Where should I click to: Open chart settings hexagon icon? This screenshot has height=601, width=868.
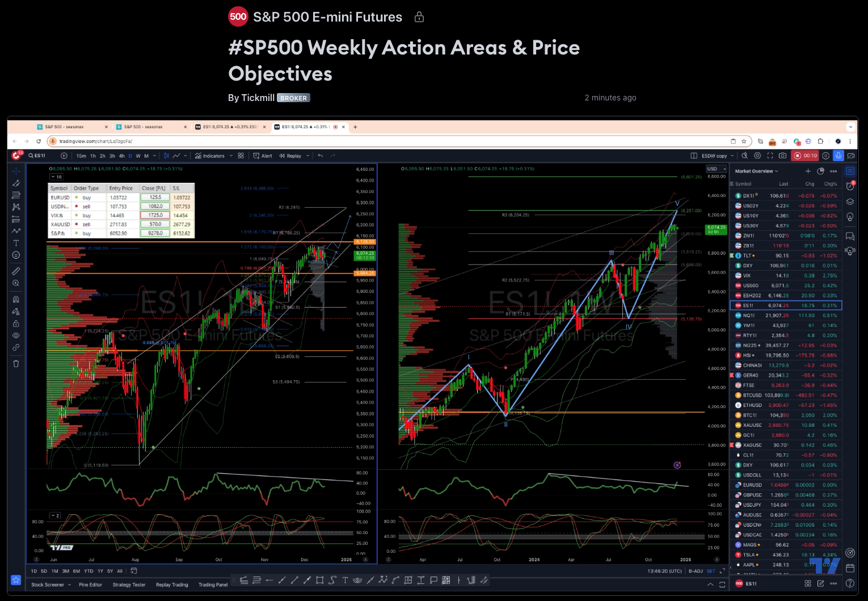757,155
